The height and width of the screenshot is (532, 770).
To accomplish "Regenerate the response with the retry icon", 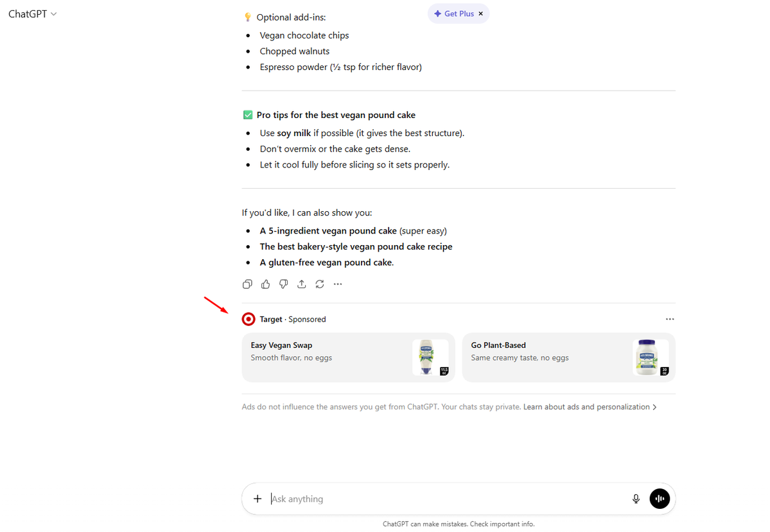I will pos(320,284).
